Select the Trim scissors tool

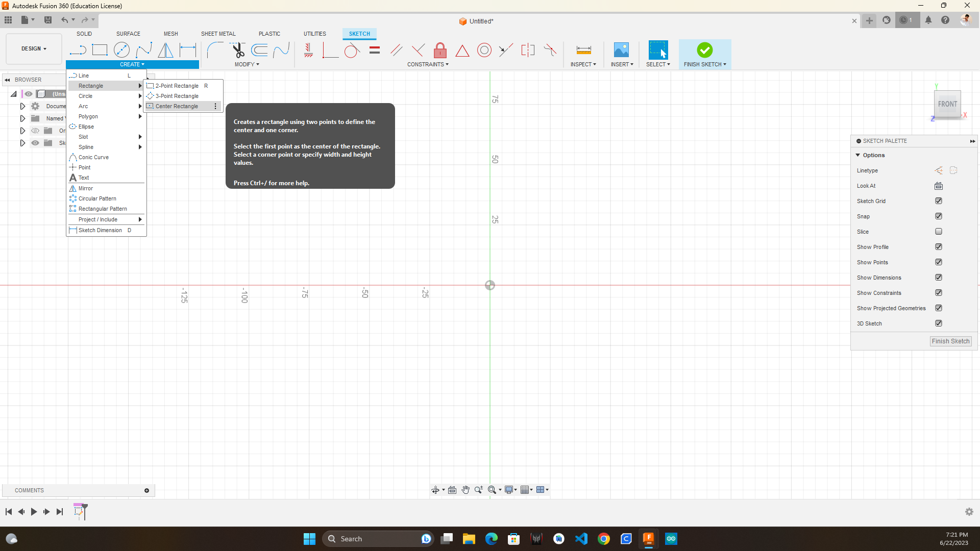click(238, 50)
